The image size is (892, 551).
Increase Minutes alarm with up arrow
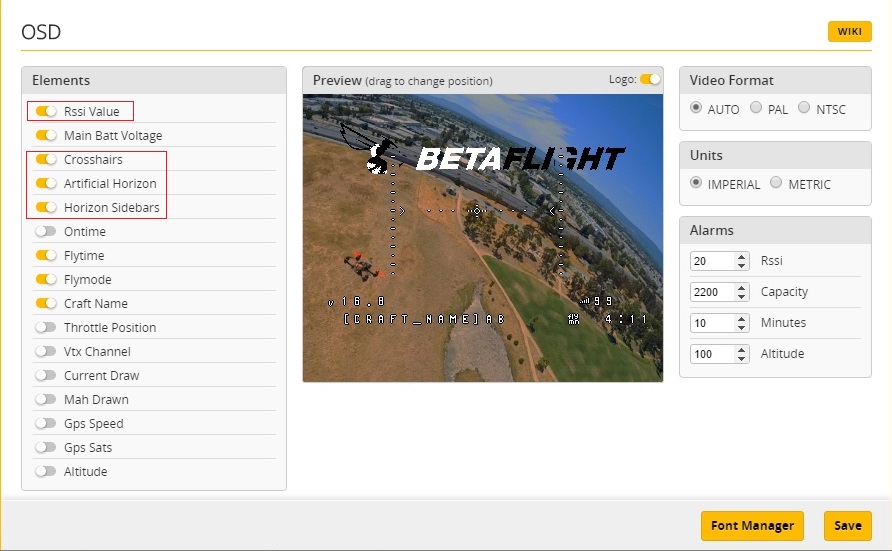(x=741, y=318)
